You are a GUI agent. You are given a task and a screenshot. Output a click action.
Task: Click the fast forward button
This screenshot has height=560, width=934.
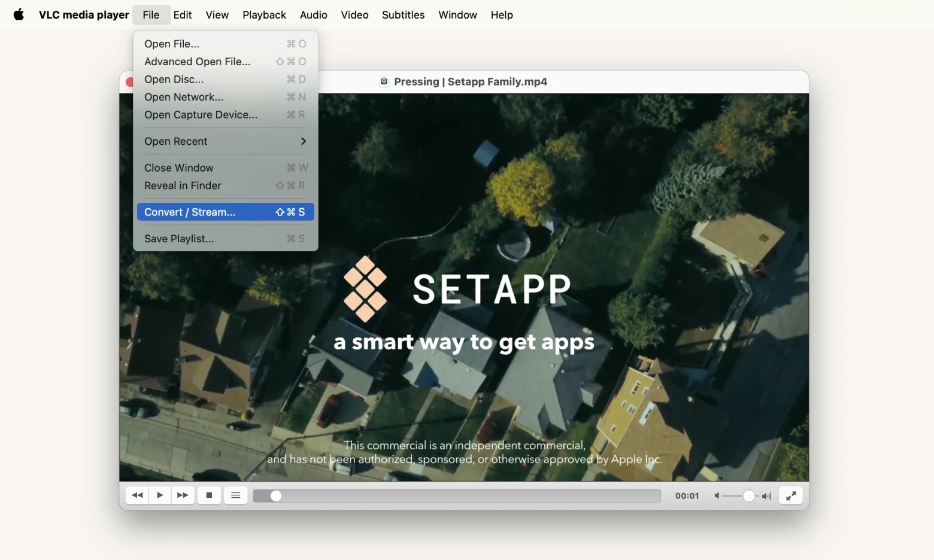point(183,495)
